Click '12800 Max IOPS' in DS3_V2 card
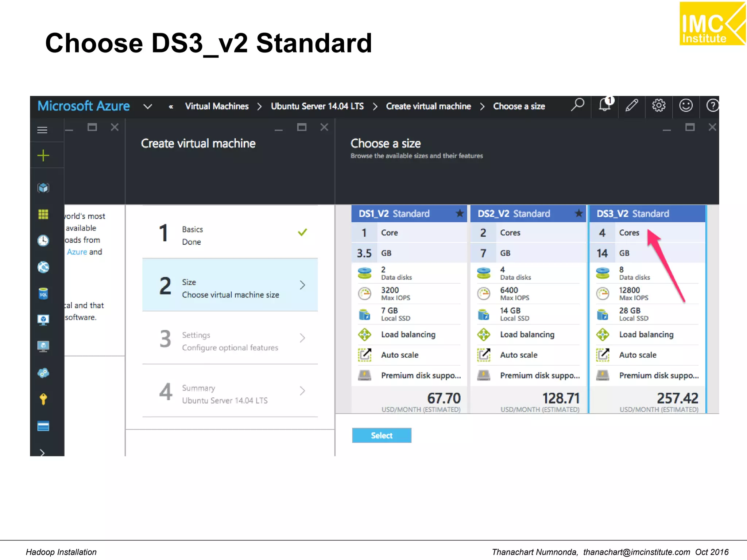This screenshot has width=747, height=560. pyautogui.click(x=634, y=293)
